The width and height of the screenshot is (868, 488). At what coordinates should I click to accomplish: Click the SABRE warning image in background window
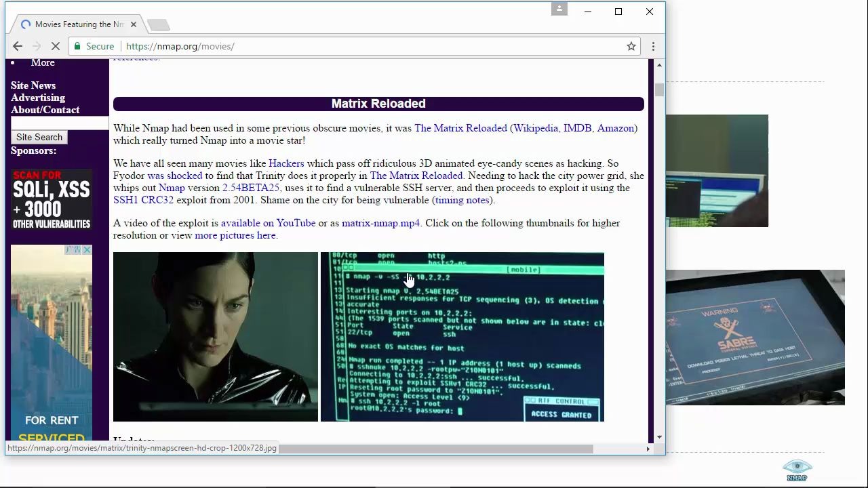(755, 338)
